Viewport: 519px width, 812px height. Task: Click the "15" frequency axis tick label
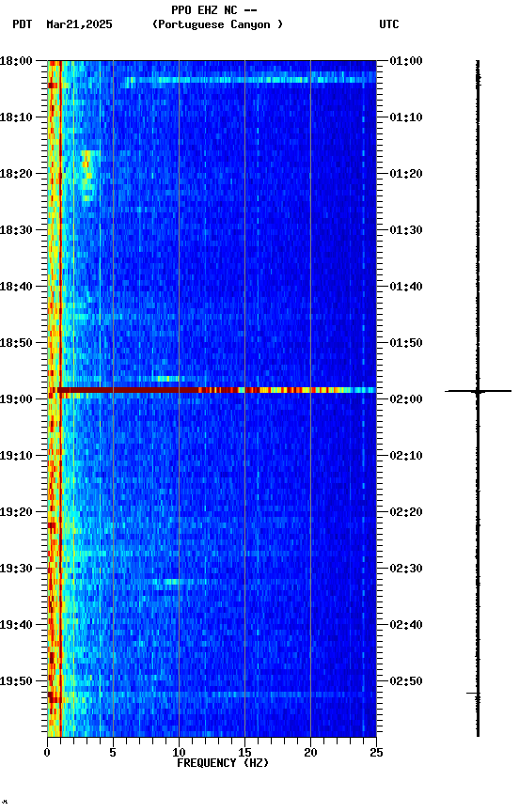(x=244, y=753)
